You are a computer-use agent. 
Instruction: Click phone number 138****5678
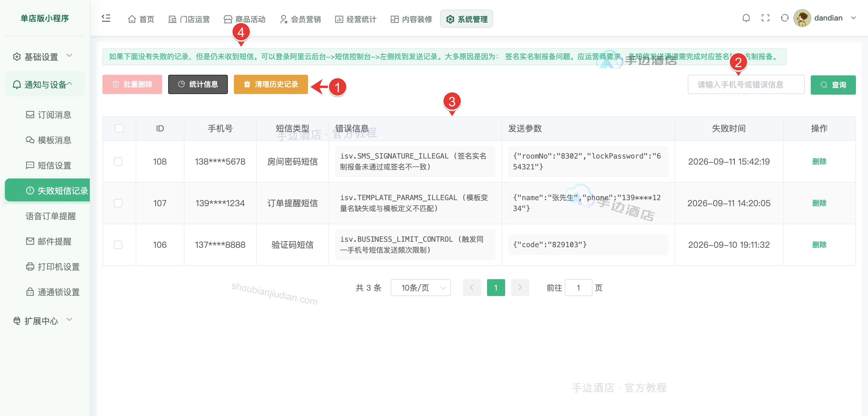click(220, 162)
